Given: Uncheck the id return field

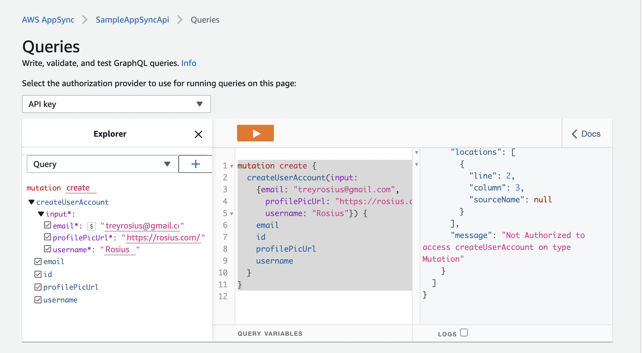Looking at the screenshot, I should click(38, 274).
